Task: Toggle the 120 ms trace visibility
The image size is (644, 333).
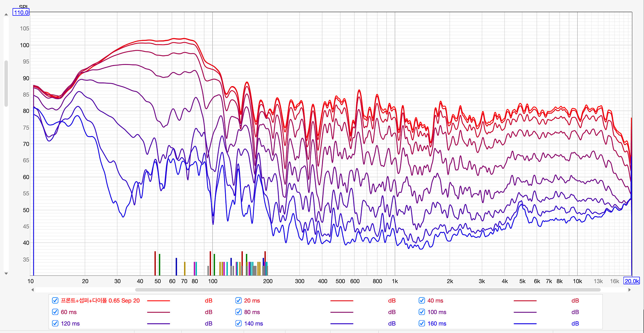Action: [55, 323]
